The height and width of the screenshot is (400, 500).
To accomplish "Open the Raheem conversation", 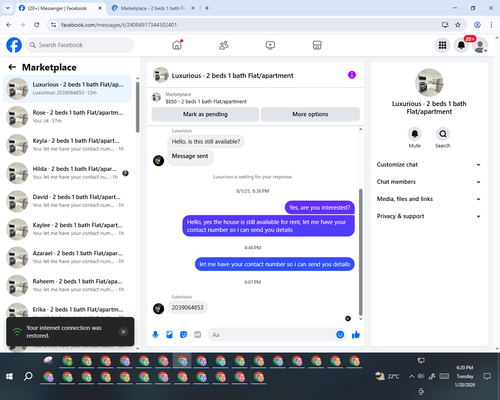I will tap(67, 285).
